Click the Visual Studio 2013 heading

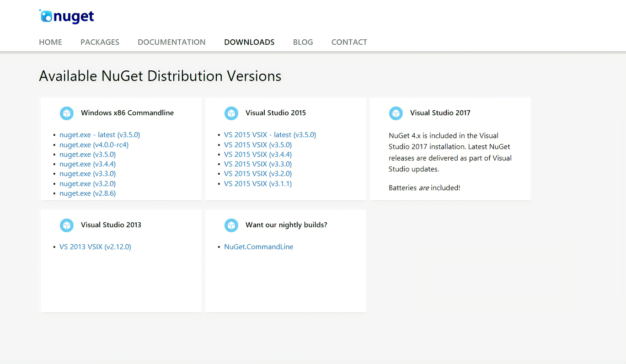point(111,225)
